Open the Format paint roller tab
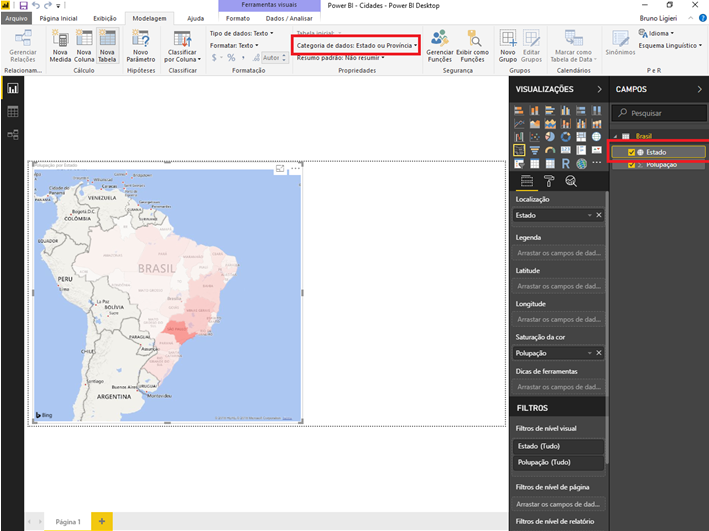 549,181
